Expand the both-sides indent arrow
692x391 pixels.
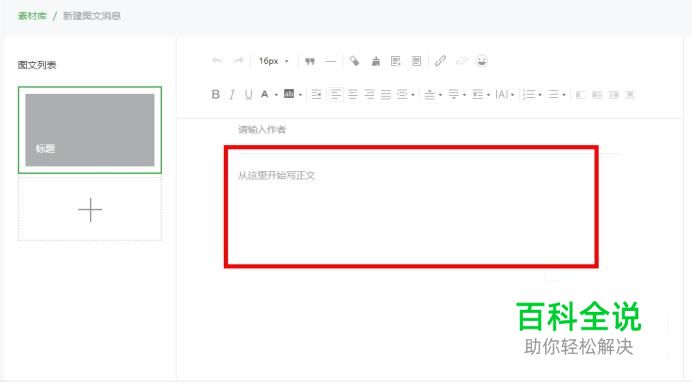tap(413, 94)
